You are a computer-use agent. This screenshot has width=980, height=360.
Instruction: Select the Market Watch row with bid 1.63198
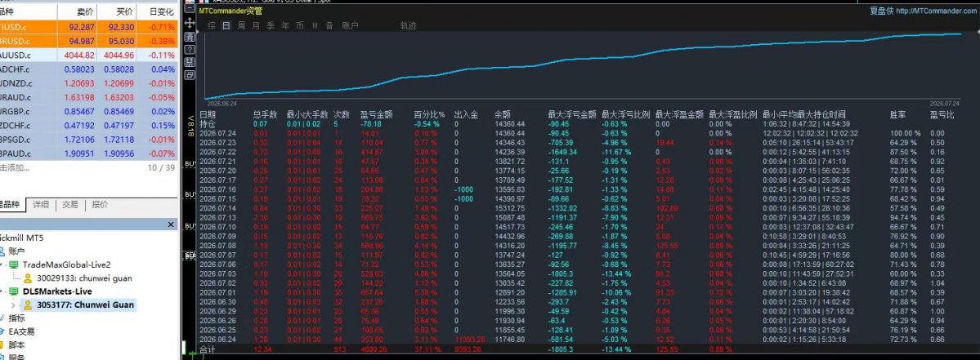pyautogui.click(x=89, y=97)
